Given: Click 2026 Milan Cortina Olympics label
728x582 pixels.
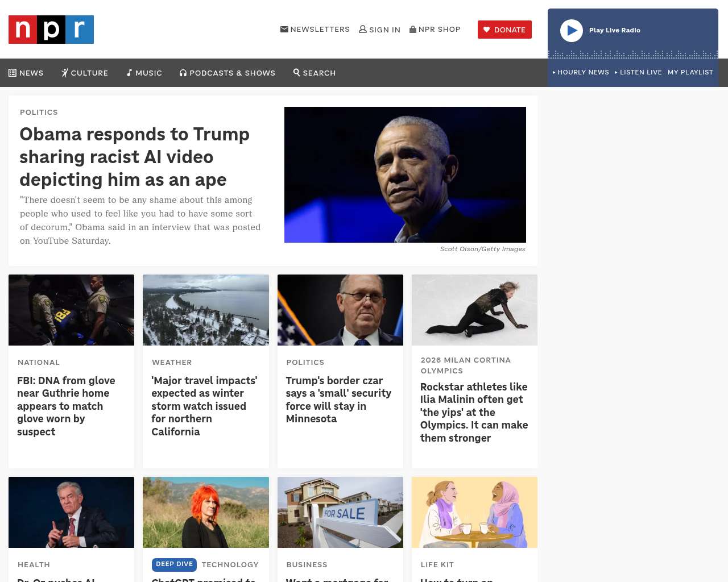Looking at the screenshot, I should click(x=466, y=365).
